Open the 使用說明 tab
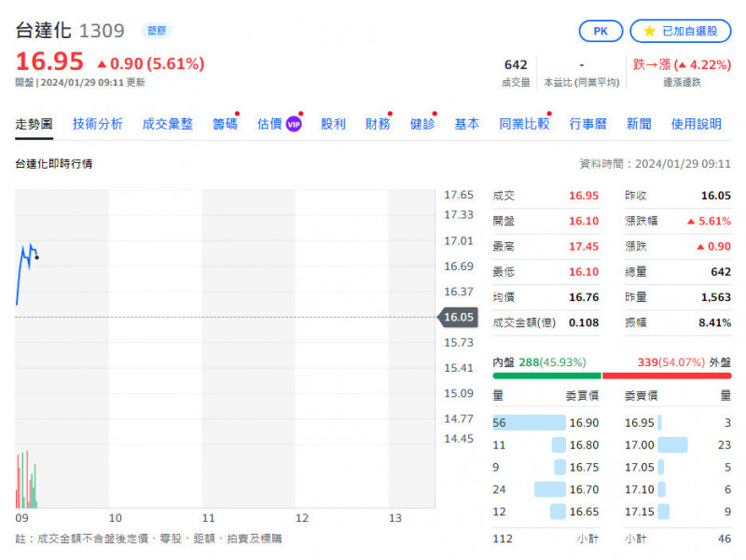The width and height of the screenshot is (746, 560). coord(696,124)
